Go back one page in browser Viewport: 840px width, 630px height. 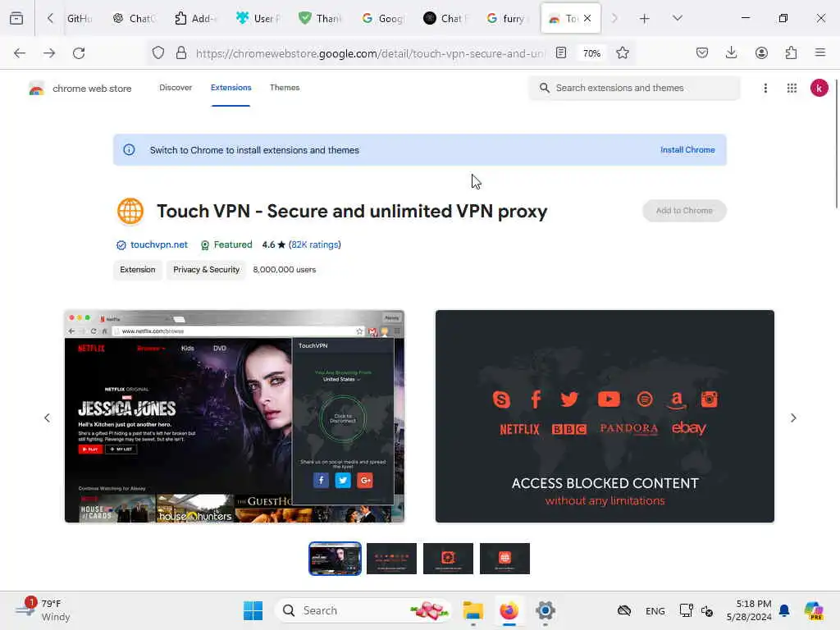coord(20,53)
